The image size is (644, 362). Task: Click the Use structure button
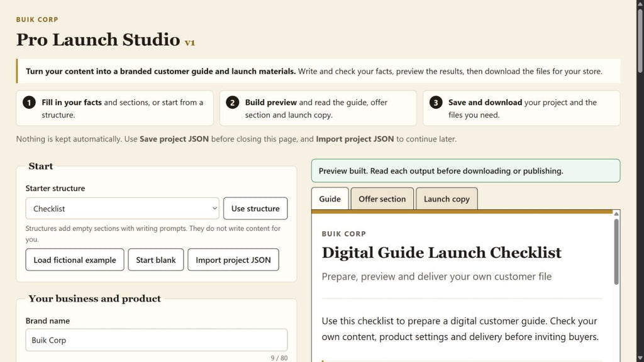click(x=255, y=209)
